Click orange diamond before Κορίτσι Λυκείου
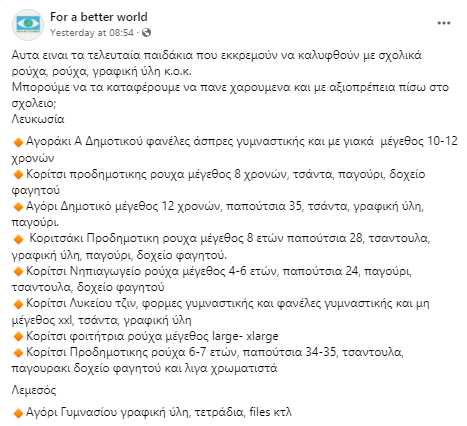 pyautogui.click(x=18, y=304)
